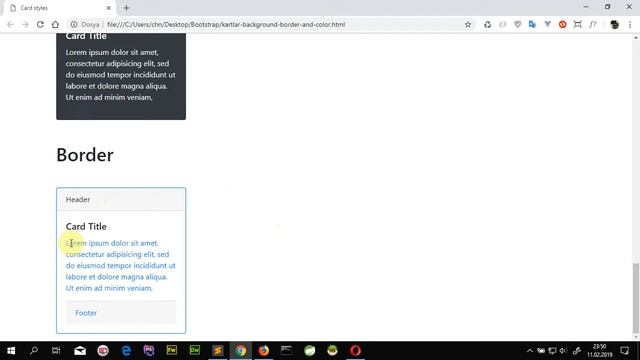Select the Card styles tab
The image size is (640, 360).
point(60,8)
